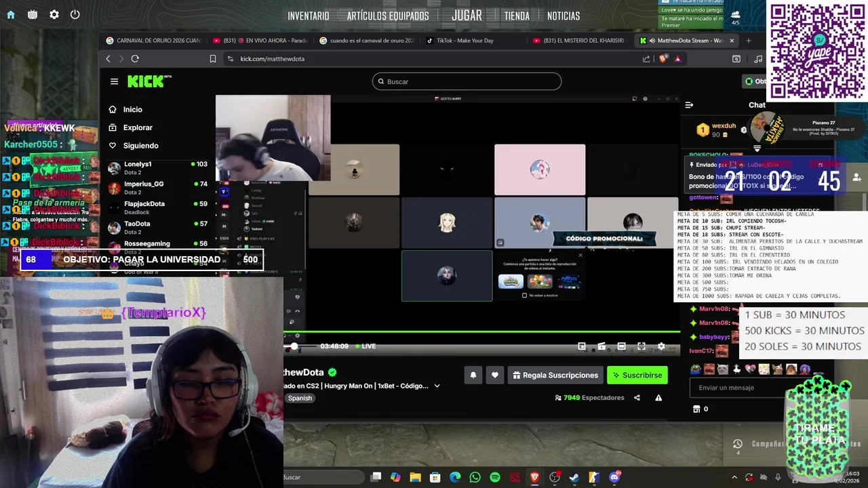
Task: Open the INVENTARIO menu tab
Action: (x=308, y=16)
